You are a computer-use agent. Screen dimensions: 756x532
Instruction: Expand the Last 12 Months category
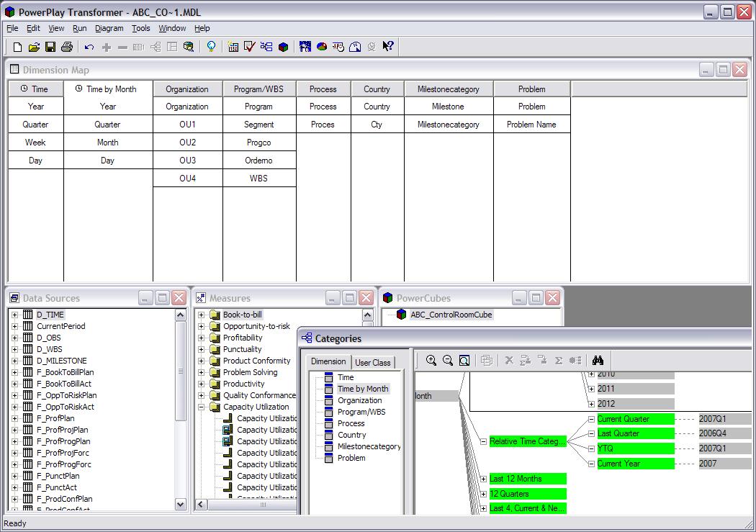pyautogui.click(x=483, y=479)
